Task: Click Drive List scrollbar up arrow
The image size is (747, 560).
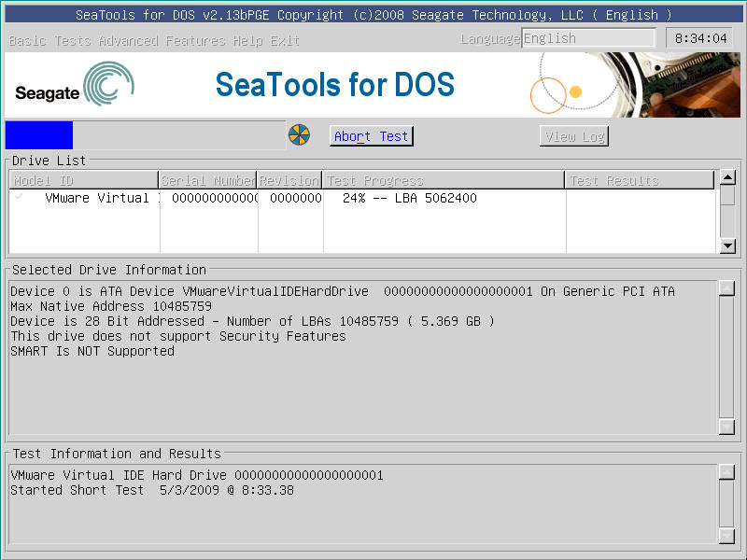Action: click(x=729, y=179)
